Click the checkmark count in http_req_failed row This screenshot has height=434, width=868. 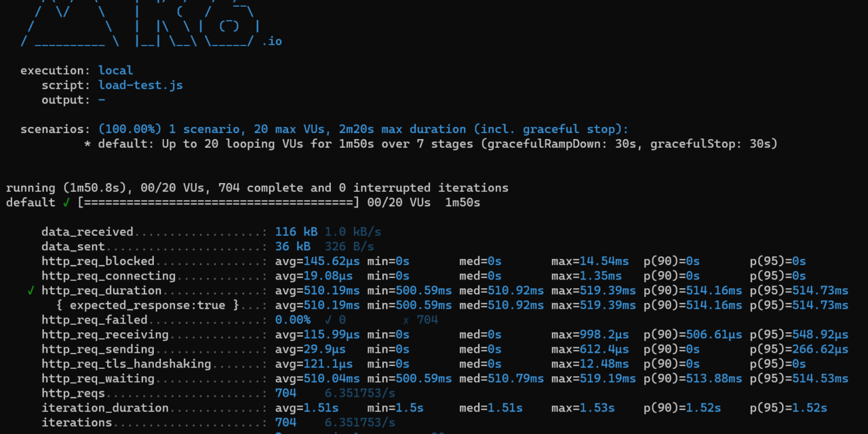[335, 320]
